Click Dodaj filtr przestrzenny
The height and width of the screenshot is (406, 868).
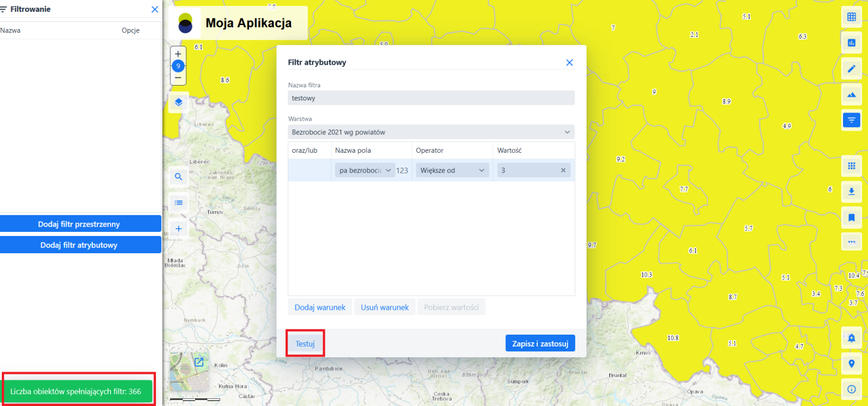pos(80,224)
